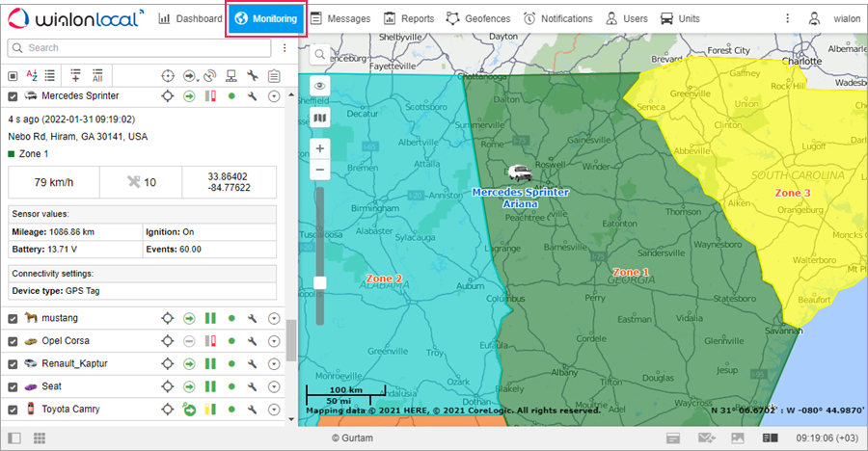Click Toyota Camry motion state icon
The width and height of the screenshot is (868, 451).
point(189,410)
